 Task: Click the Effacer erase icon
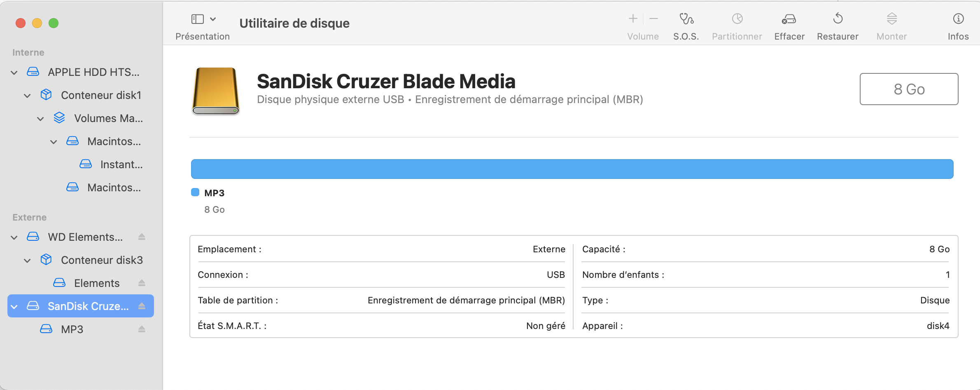789,19
